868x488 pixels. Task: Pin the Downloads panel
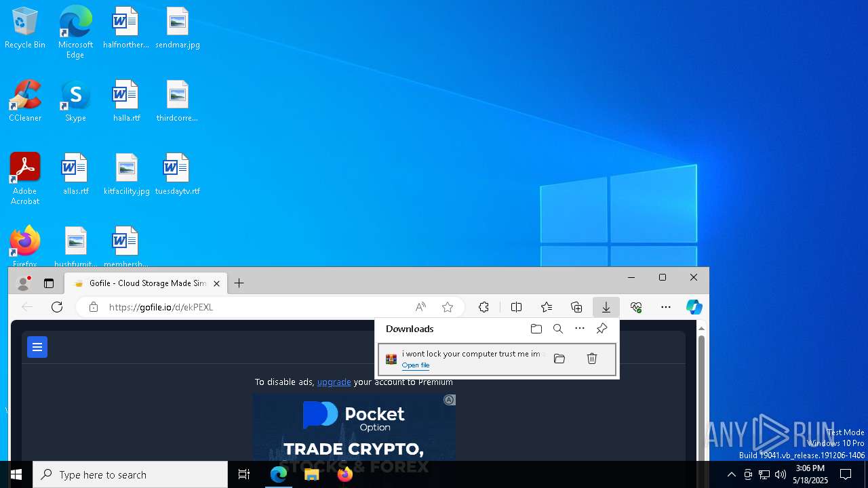pos(601,329)
